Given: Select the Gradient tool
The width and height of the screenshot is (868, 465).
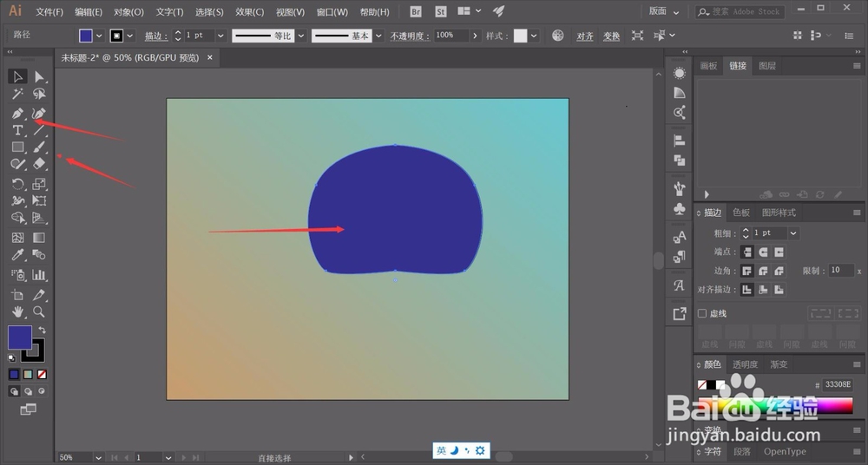Looking at the screenshot, I should pyautogui.click(x=39, y=238).
